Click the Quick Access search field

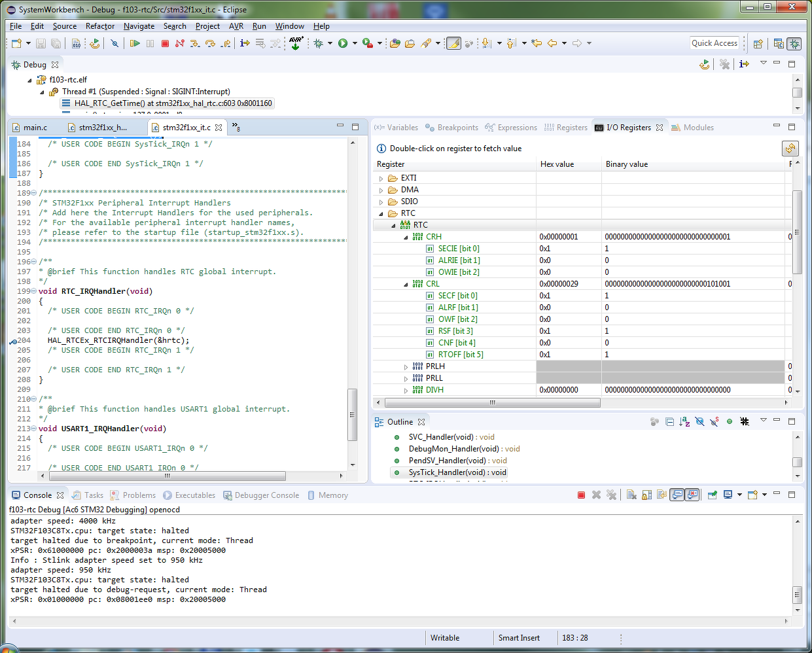(714, 43)
